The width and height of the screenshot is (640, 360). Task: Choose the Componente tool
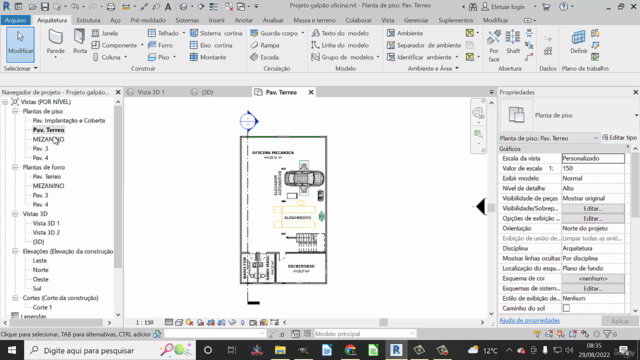coord(114,45)
